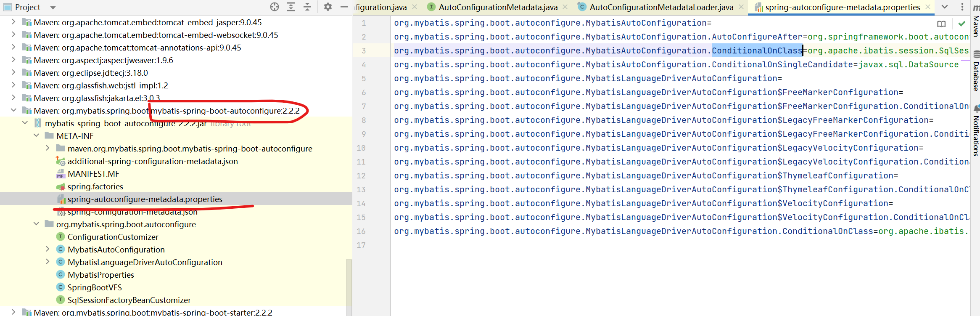
Task: Collapse the mybatis-spring-boot-autoconfigure-2.2.2.jar node
Action: pyautogui.click(x=25, y=122)
